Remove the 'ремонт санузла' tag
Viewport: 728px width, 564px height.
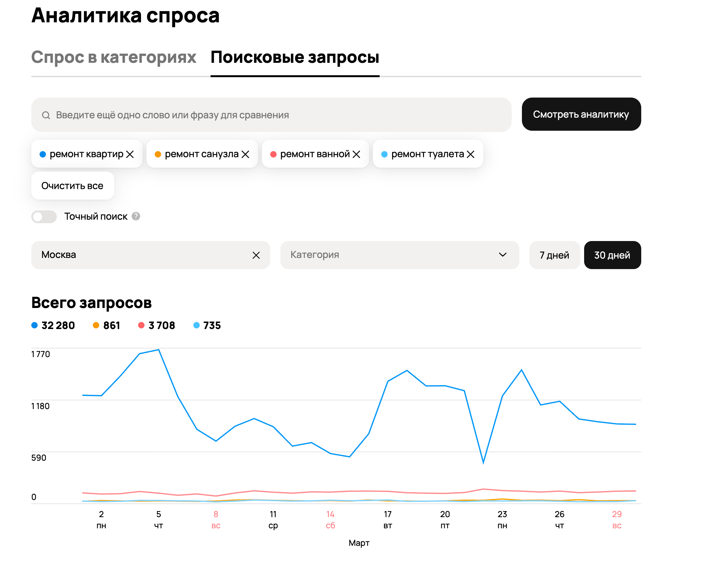coord(245,154)
